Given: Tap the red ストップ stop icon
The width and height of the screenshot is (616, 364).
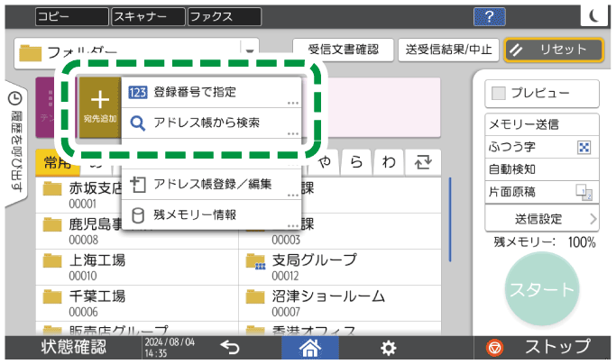Looking at the screenshot, I should point(494,348).
